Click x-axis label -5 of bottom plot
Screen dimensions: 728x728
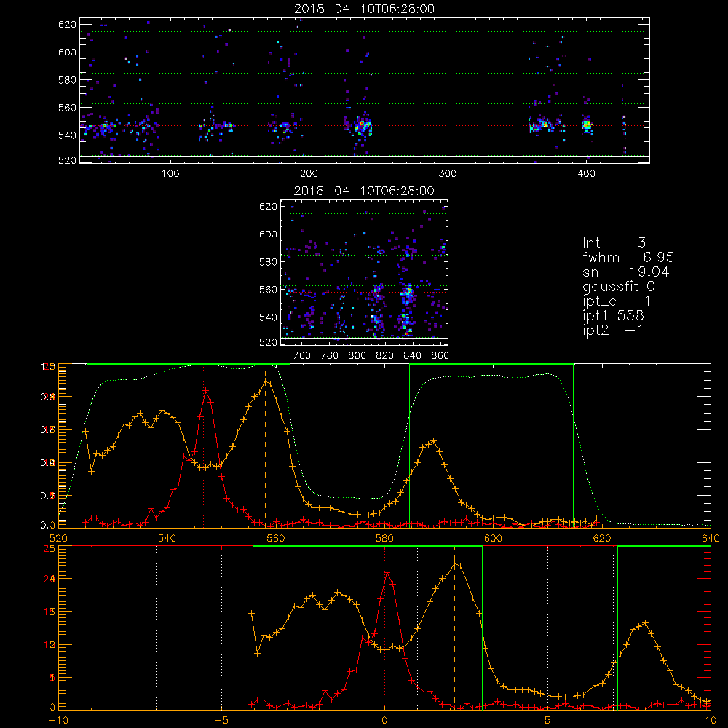tap(221, 721)
